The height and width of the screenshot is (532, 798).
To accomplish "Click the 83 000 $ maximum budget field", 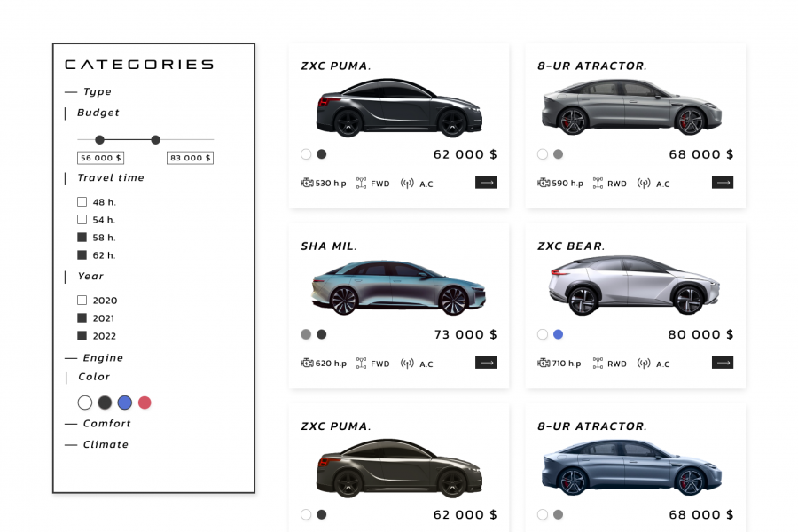I will click(x=191, y=158).
